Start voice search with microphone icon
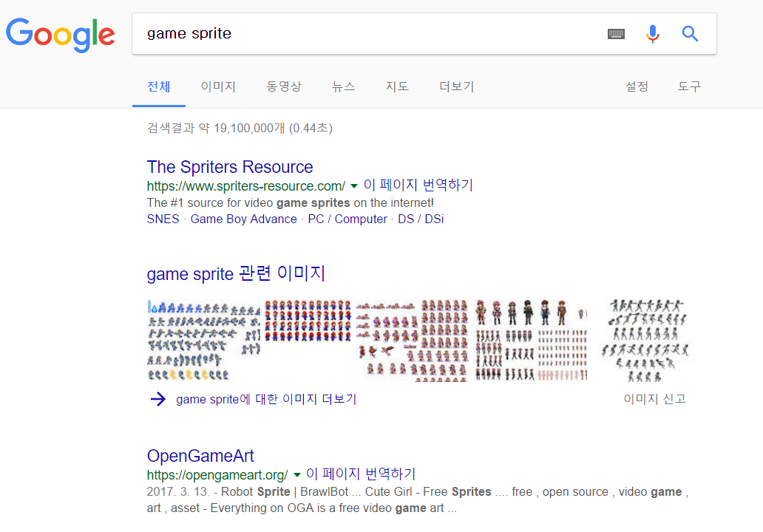 [x=653, y=34]
